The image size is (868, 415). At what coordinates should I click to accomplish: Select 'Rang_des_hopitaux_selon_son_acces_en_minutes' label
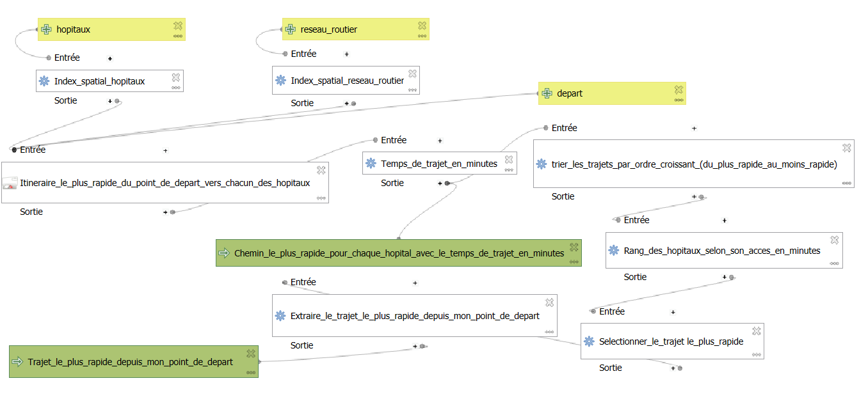pos(722,251)
